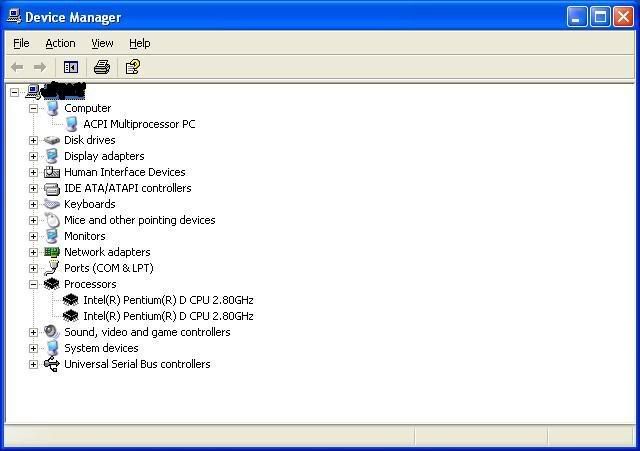Expand the Keyboards category
Image resolution: width=640 pixels, height=451 pixels.
click(x=33, y=204)
